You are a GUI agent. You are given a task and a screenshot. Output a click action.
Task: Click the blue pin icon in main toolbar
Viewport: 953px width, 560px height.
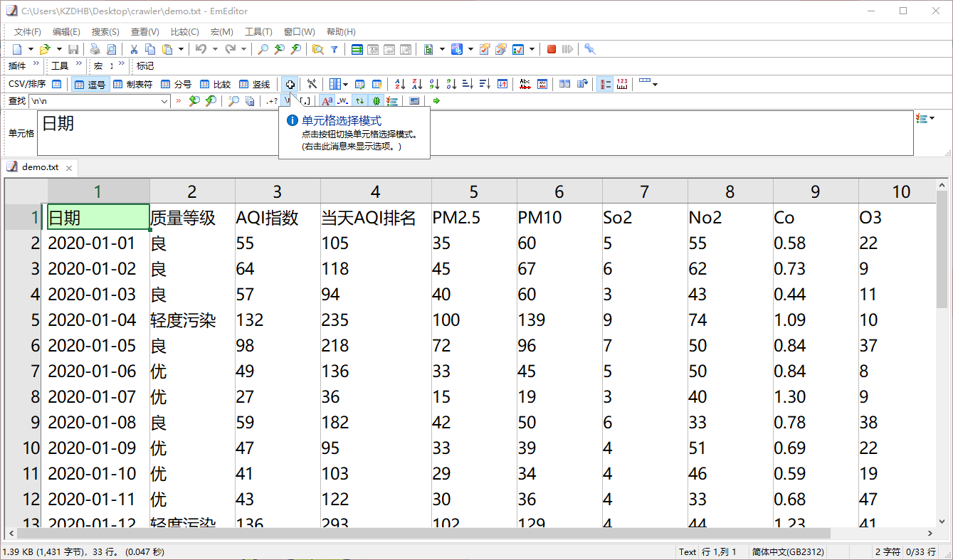[x=590, y=49]
